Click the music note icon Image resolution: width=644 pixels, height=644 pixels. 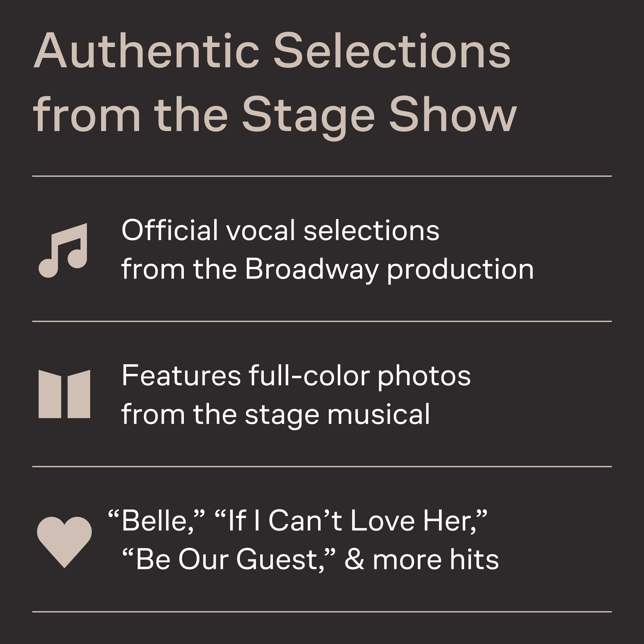coord(63,250)
